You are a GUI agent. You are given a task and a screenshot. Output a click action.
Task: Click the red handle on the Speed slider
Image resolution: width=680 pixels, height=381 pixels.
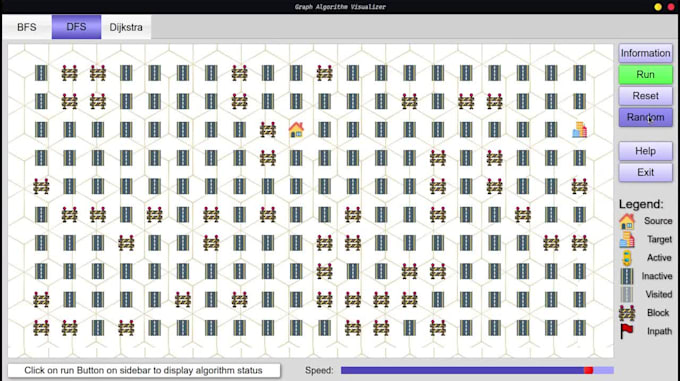(588, 370)
